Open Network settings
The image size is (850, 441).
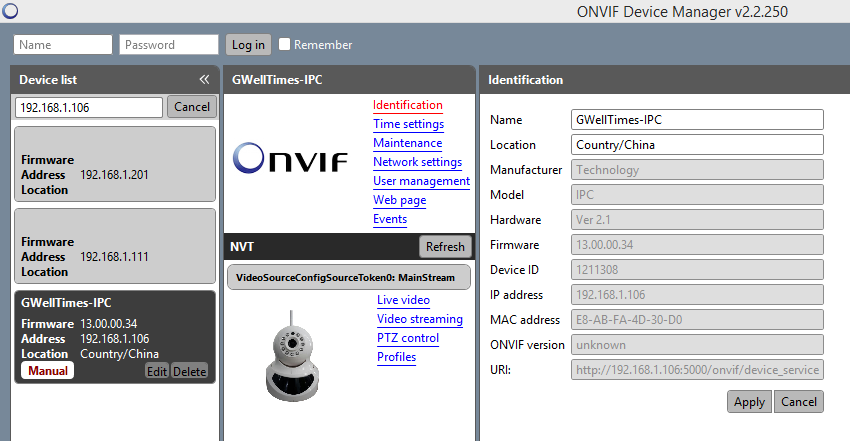(417, 162)
